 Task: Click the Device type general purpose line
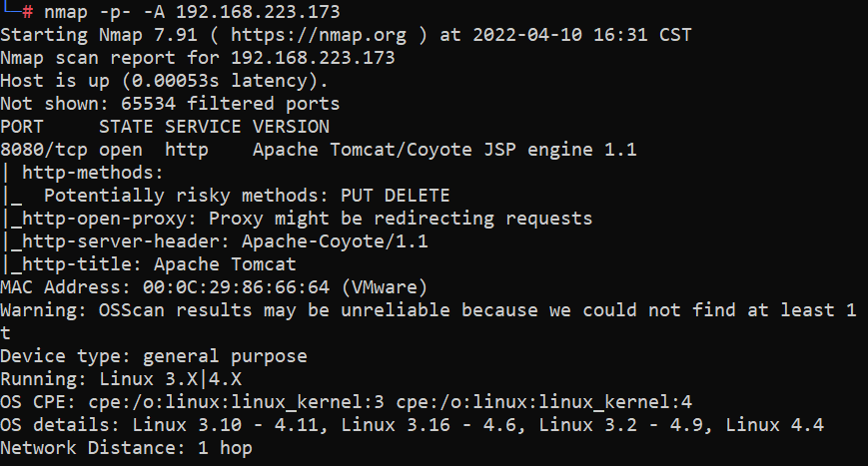(x=154, y=356)
